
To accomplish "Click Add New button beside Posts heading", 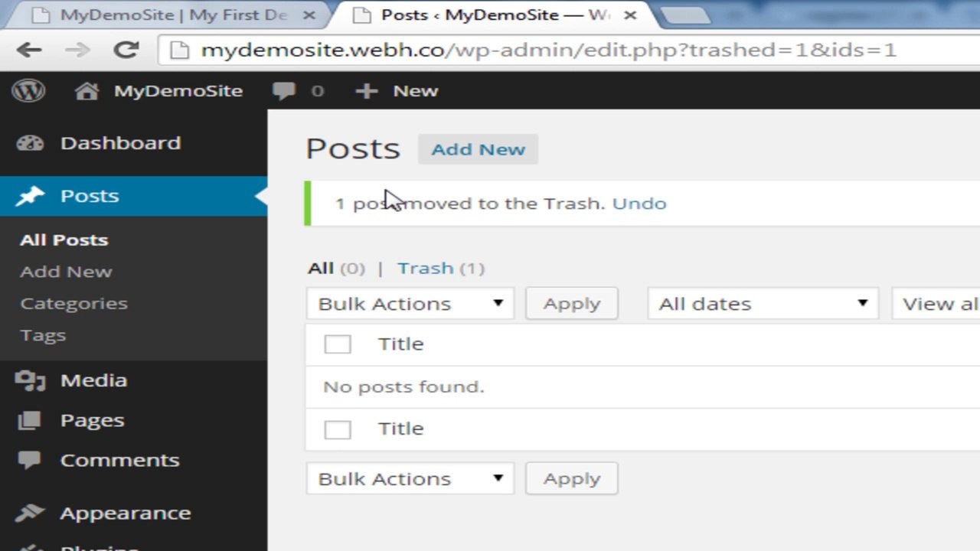I will coord(478,149).
